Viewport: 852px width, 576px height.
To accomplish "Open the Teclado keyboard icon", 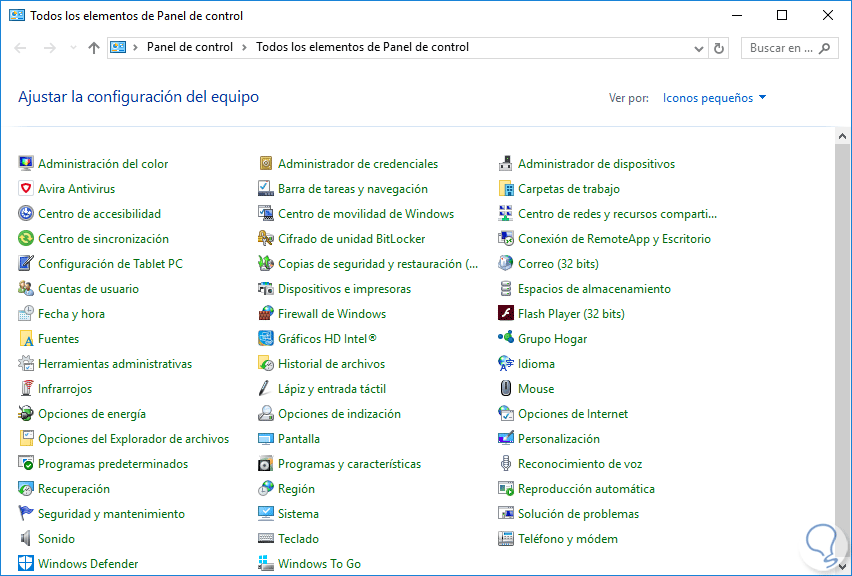I will point(265,539).
